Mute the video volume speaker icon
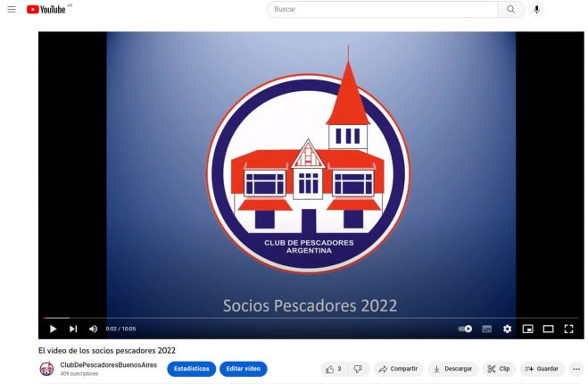 [x=93, y=329]
